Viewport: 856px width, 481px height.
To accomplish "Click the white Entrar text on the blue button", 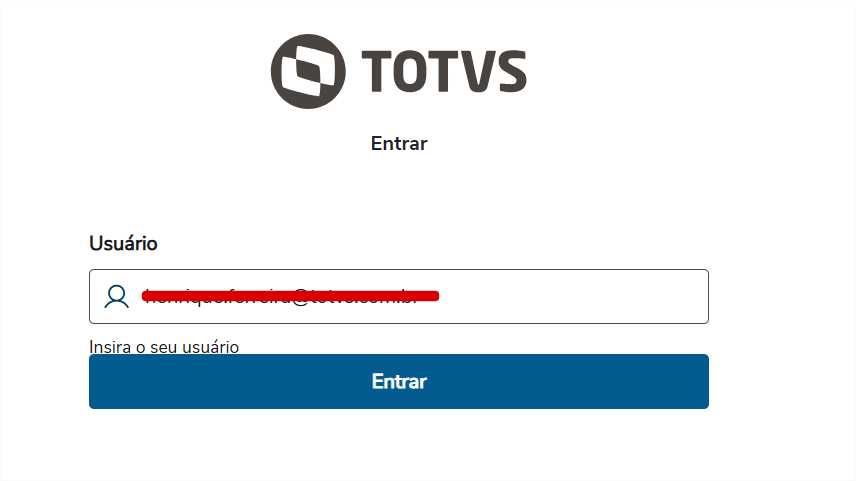I will [399, 381].
